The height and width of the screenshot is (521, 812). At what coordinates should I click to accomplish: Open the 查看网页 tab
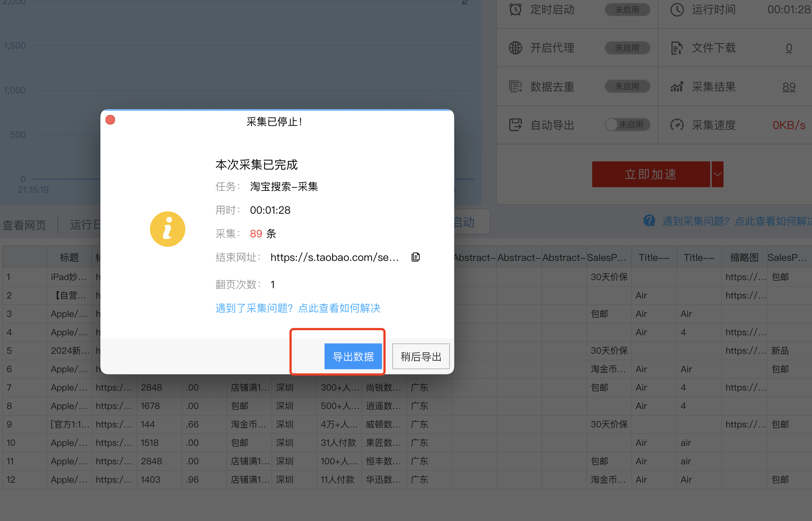(24, 225)
